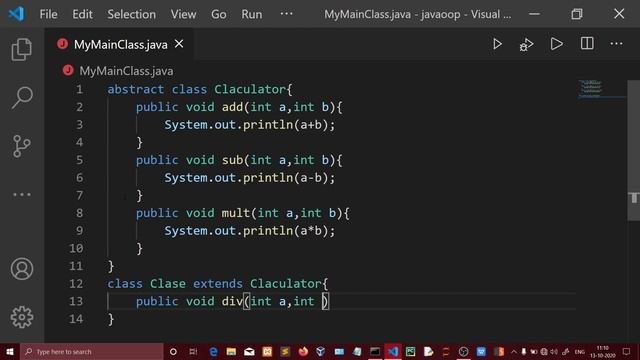Click the vertical scrollbar of editor

coord(633,150)
